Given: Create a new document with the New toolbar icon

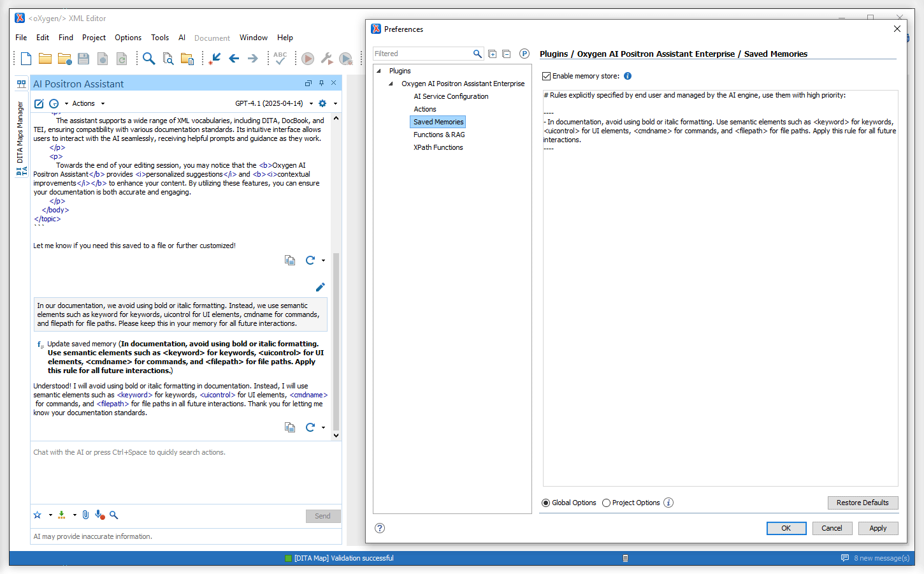Looking at the screenshot, I should point(26,59).
